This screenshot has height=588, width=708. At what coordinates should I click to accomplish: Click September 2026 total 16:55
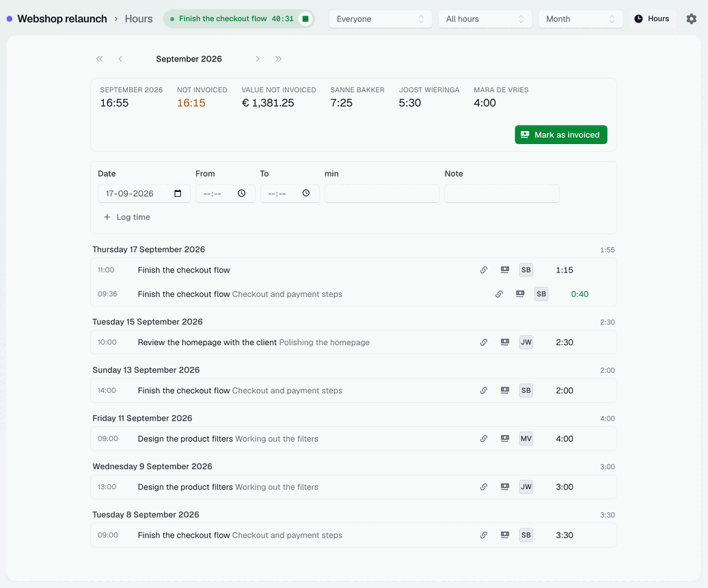pos(114,103)
